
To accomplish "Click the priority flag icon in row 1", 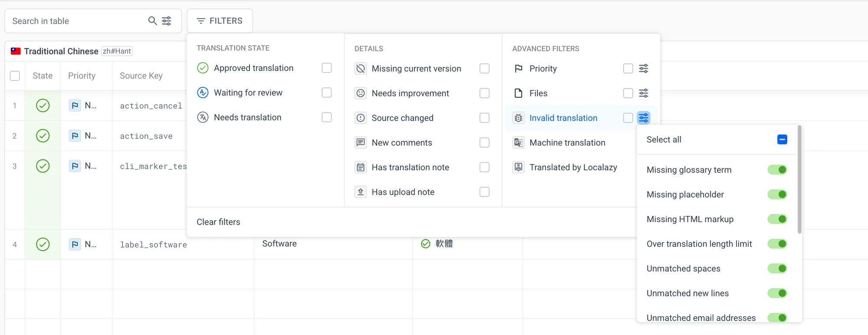I will (75, 106).
